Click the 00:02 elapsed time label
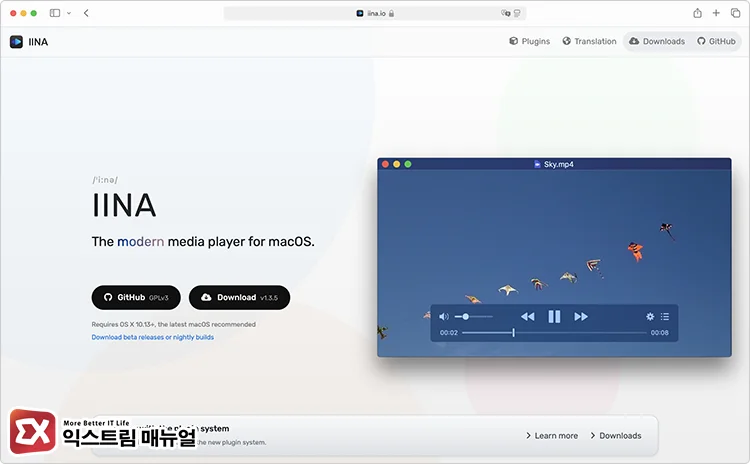750x464 pixels. [x=449, y=333]
